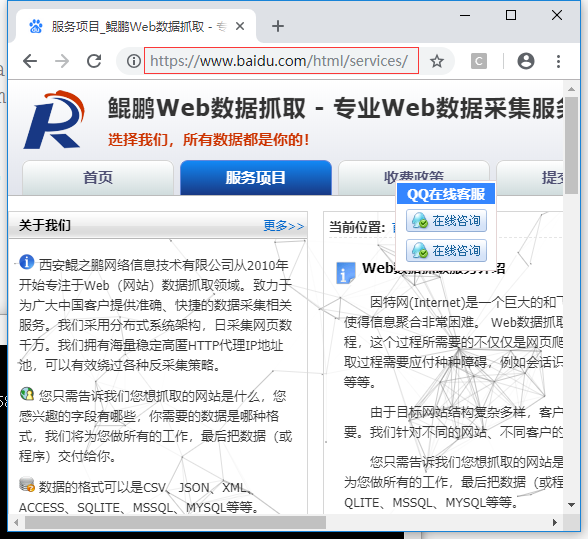Select the 服务项目 navigation tab

(256, 177)
